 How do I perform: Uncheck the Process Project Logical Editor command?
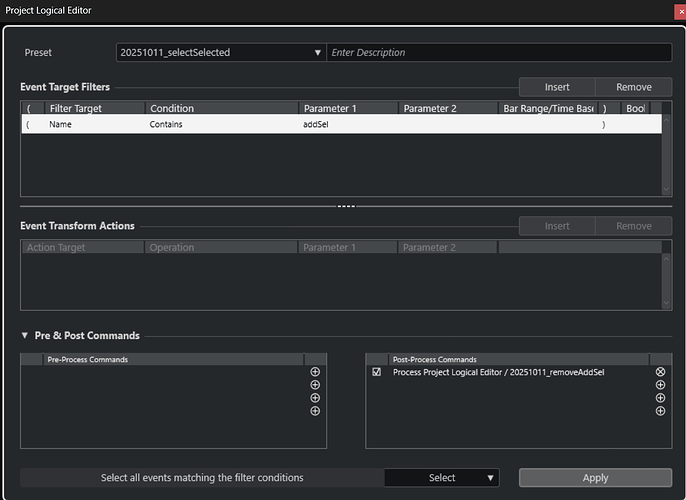click(377, 372)
